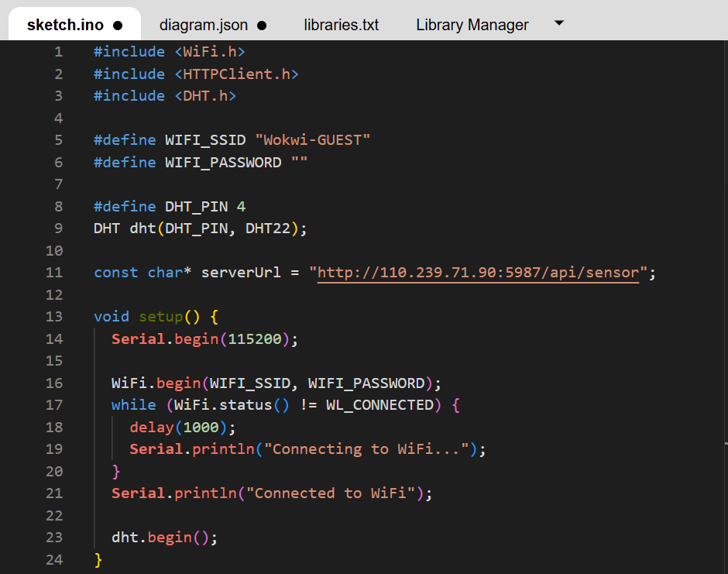The width and height of the screenshot is (728, 574).
Task: Click the "Connecting to WiFi..." string
Action: pos(366,449)
